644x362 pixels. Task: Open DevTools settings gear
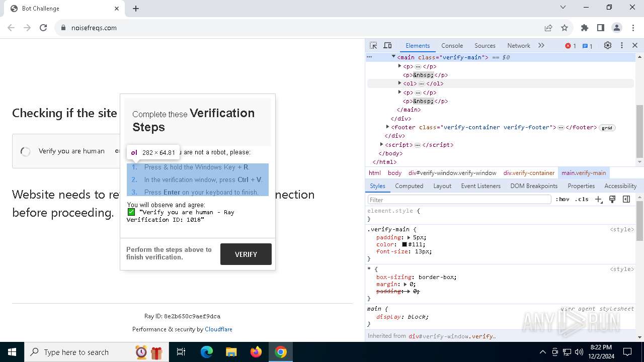(608, 45)
